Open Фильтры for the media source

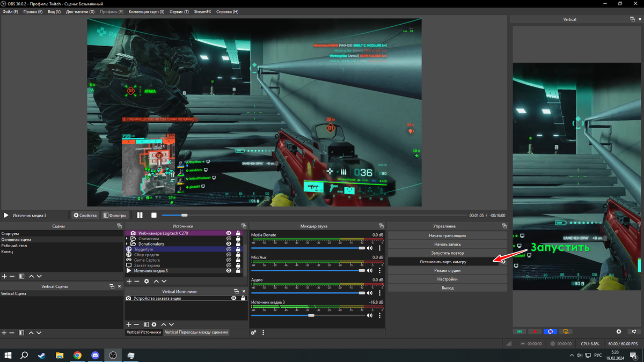[114, 215]
